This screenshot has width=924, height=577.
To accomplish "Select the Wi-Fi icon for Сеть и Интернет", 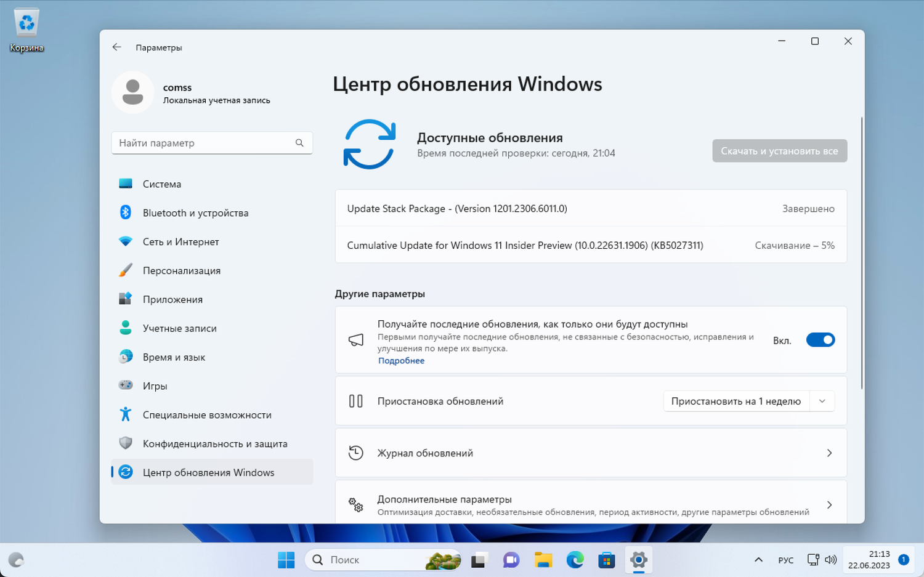I will (126, 241).
